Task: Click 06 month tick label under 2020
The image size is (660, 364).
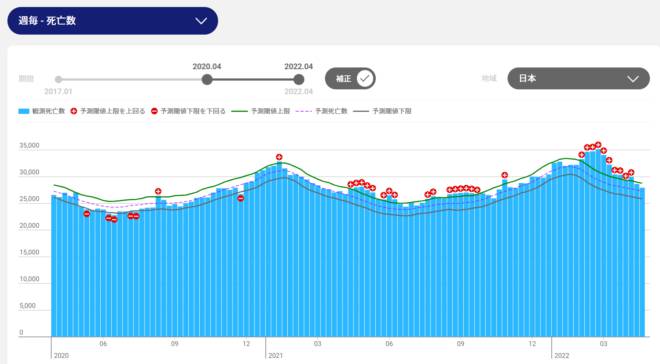Action: pyautogui.click(x=103, y=344)
